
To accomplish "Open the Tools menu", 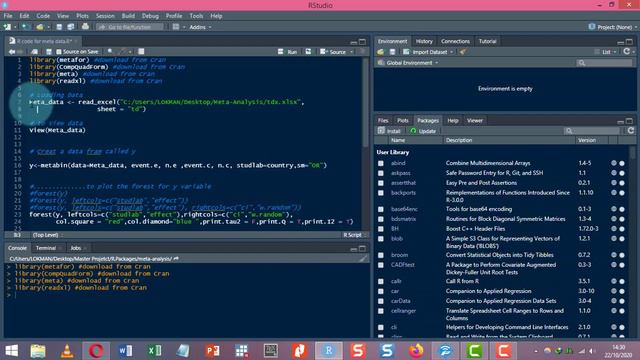I will pyautogui.click(x=196, y=16).
